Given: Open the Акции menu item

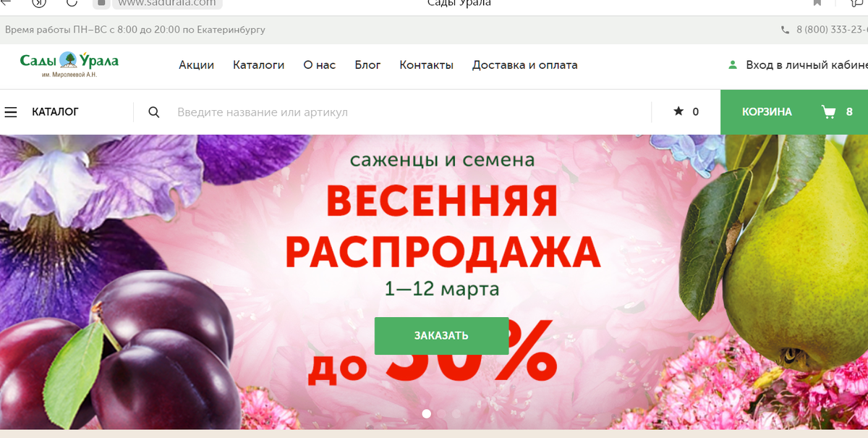Looking at the screenshot, I should click(196, 65).
